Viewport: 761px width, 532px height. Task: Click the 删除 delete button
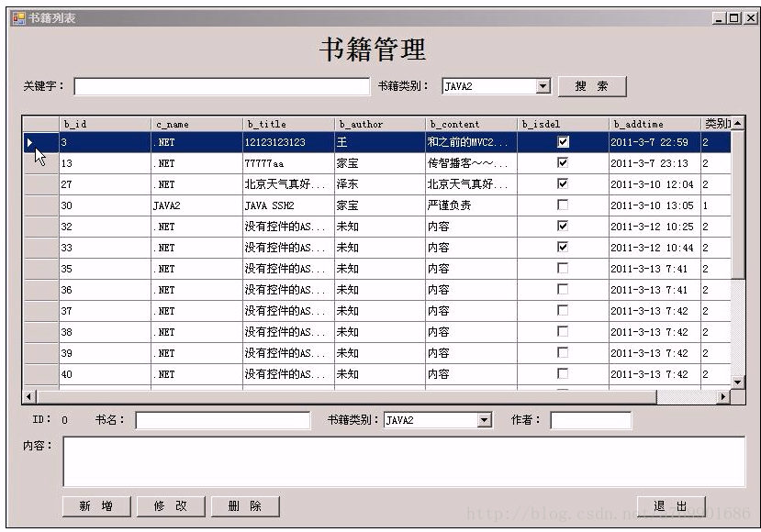click(x=244, y=506)
